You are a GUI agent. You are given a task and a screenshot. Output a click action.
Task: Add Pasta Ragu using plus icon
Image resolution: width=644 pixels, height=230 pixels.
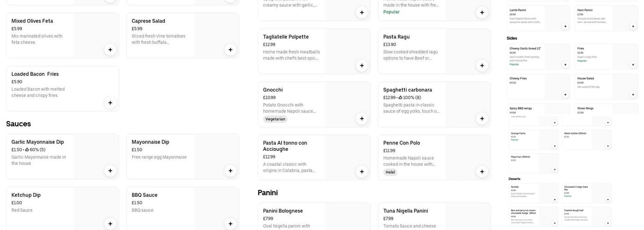482,65
